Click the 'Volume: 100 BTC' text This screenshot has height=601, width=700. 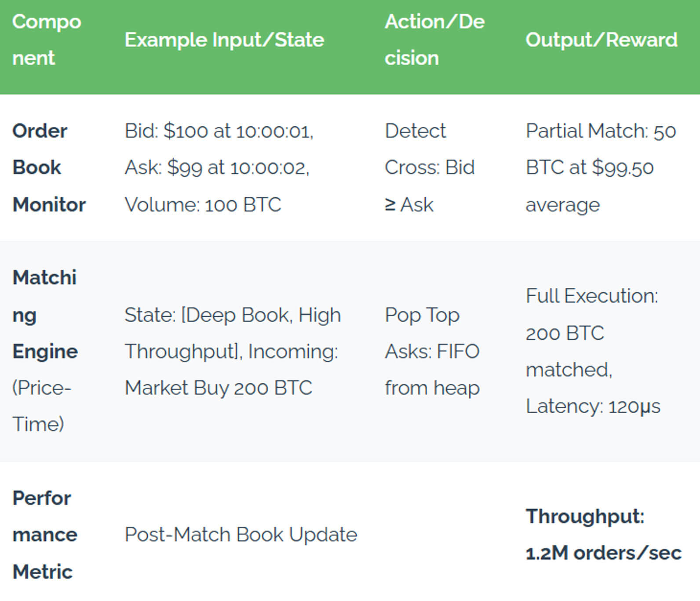coord(203,205)
